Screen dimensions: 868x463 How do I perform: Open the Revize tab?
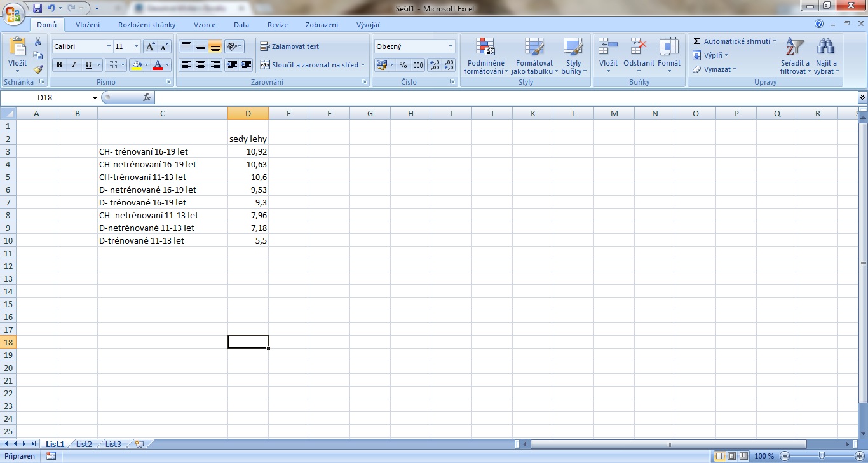278,25
